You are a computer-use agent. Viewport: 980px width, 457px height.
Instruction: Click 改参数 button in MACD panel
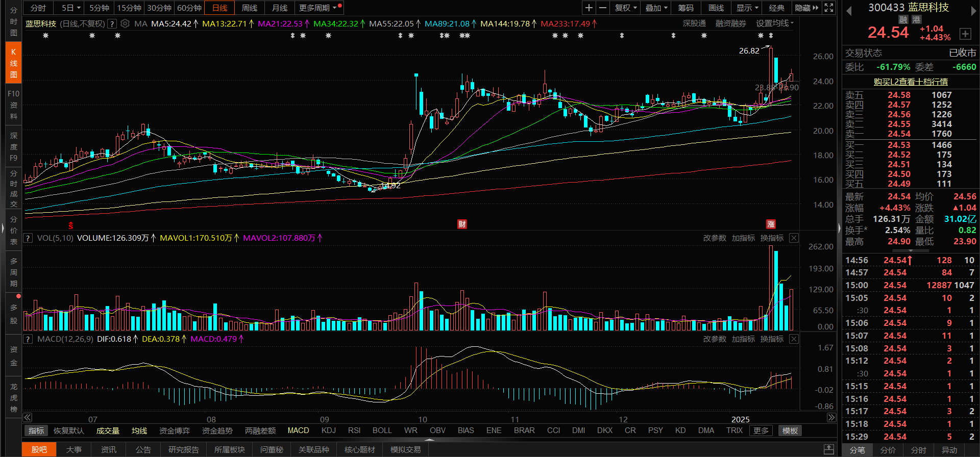click(x=714, y=339)
